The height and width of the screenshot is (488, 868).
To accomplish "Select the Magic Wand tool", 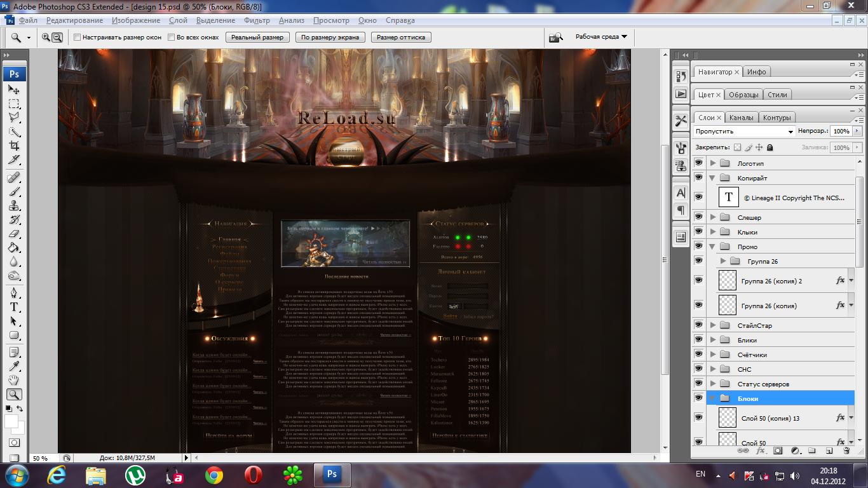I will (x=14, y=132).
